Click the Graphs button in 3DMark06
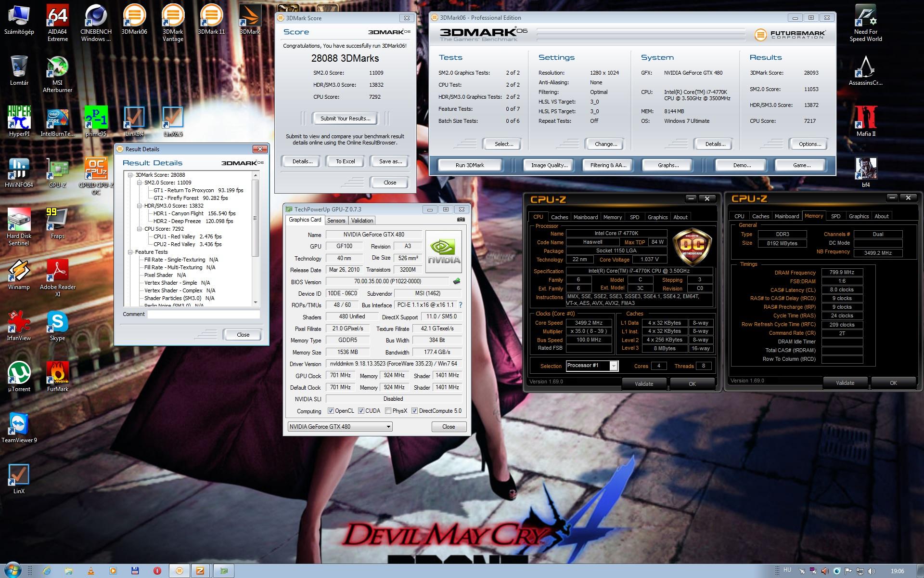Viewport: 924px width, 578px height. pos(668,165)
